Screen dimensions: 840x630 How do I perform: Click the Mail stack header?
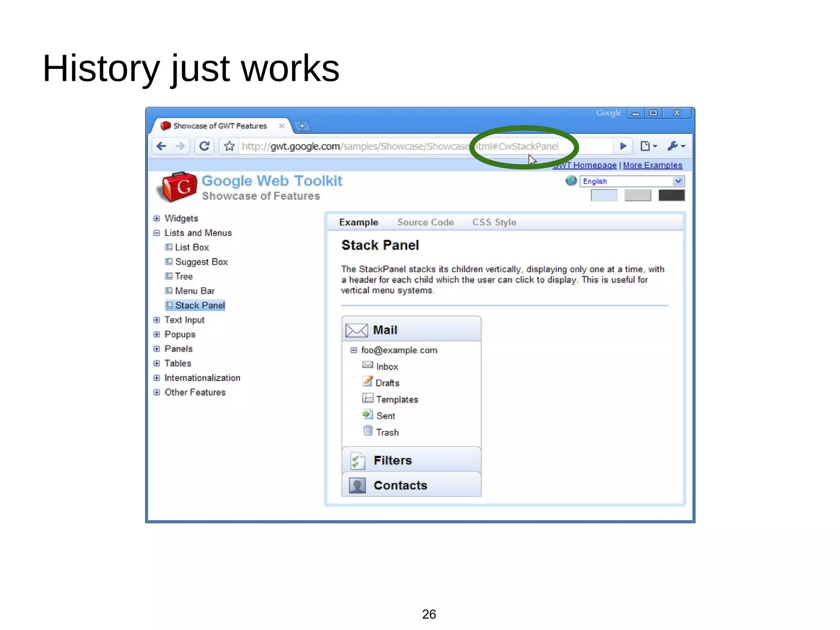coord(411,330)
